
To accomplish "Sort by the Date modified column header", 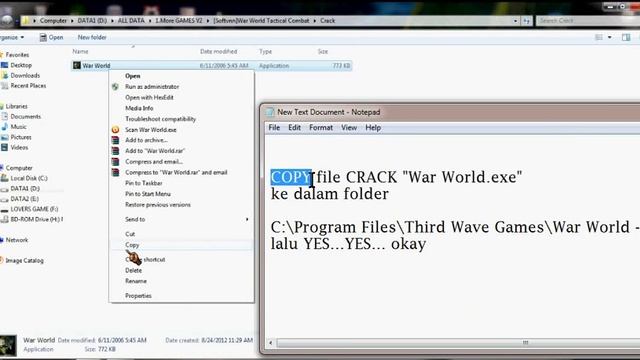I will click(x=218, y=51).
